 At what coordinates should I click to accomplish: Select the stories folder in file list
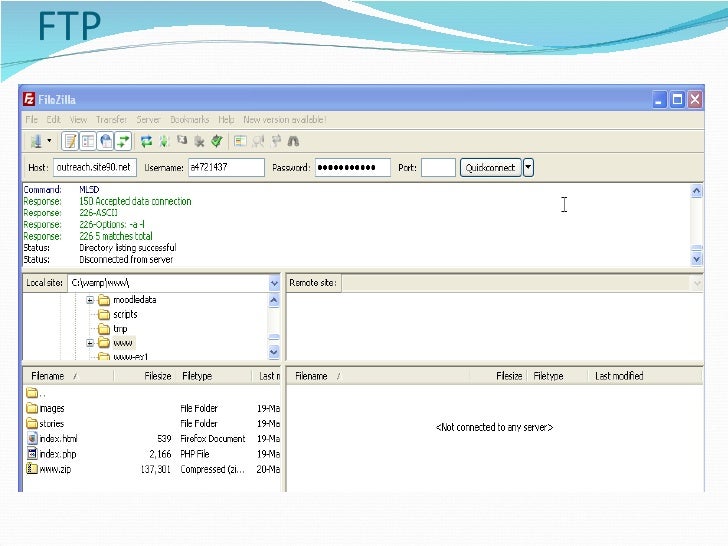[x=46, y=423]
